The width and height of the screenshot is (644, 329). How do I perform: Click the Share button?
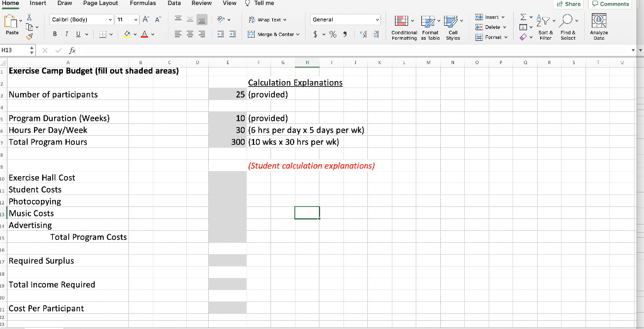click(x=569, y=4)
